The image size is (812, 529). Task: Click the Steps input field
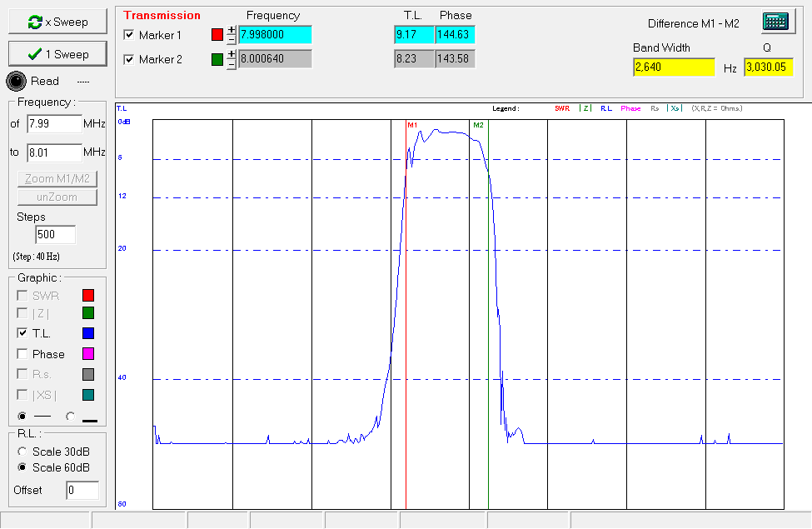pyautogui.click(x=55, y=235)
